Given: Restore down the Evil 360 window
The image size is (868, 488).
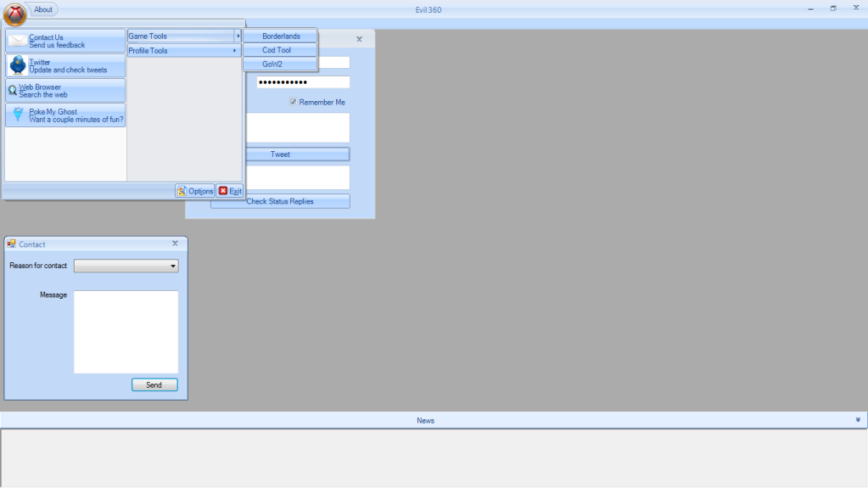Looking at the screenshot, I should point(833,8).
